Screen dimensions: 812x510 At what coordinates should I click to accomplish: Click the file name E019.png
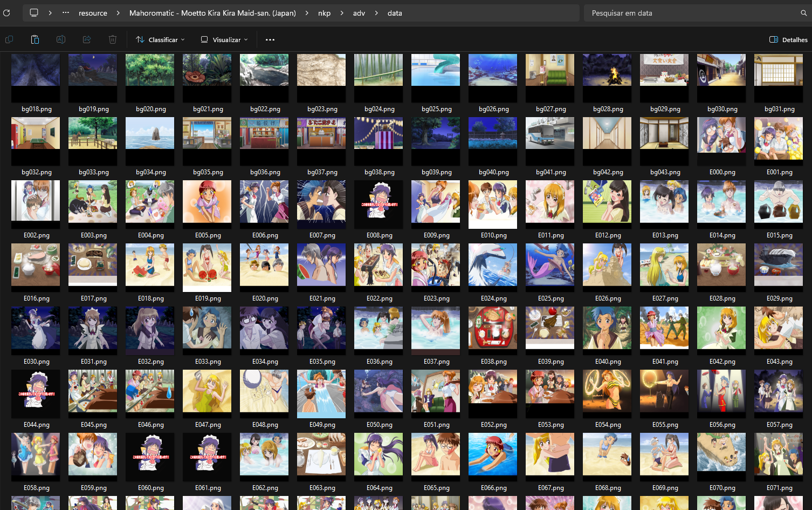[x=208, y=298]
